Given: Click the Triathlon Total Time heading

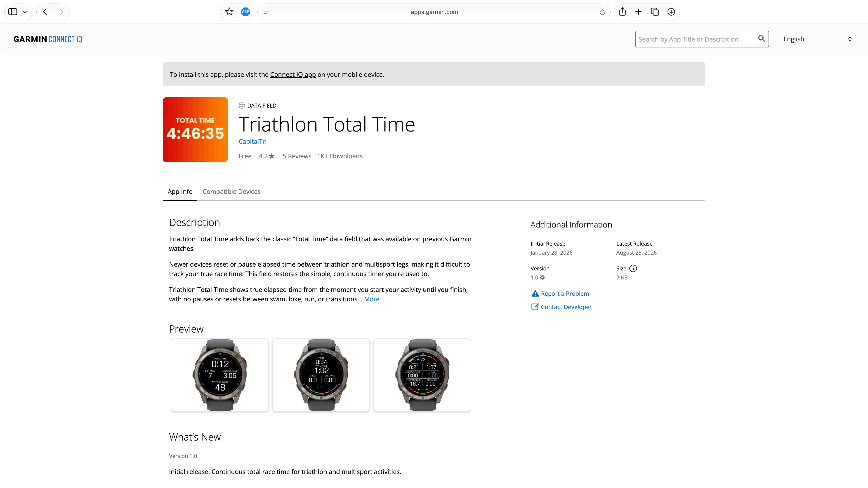Looking at the screenshot, I should pos(326,124).
